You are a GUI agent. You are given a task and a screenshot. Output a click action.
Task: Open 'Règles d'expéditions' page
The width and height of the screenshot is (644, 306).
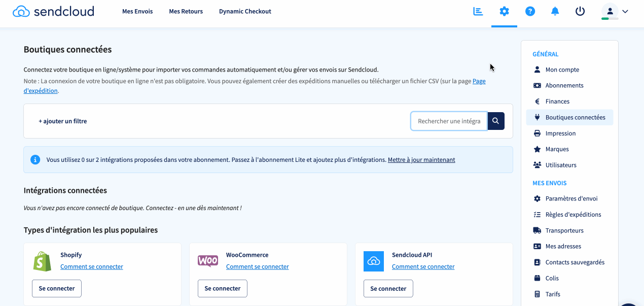click(574, 215)
